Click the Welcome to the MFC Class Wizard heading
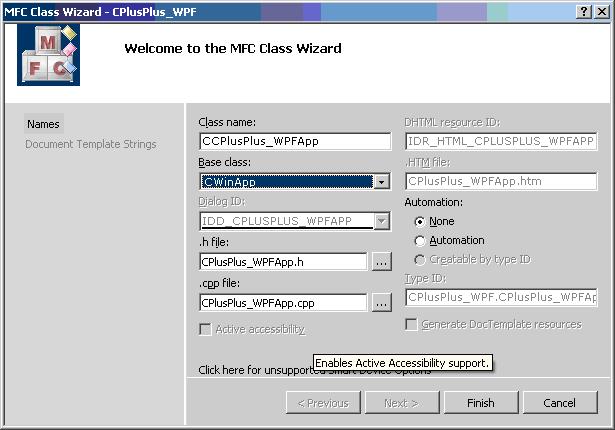Image resolution: width=615 pixels, height=430 pixels. tap(233, 48)
